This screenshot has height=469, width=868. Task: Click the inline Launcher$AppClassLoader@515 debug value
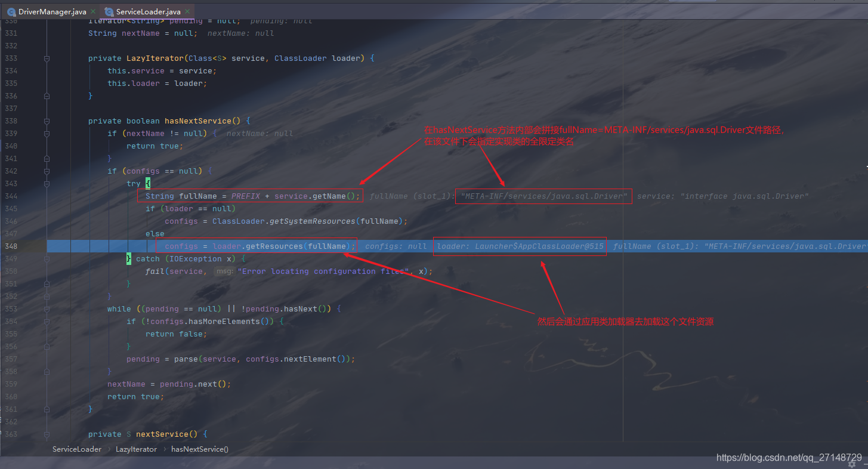(520, 246)
